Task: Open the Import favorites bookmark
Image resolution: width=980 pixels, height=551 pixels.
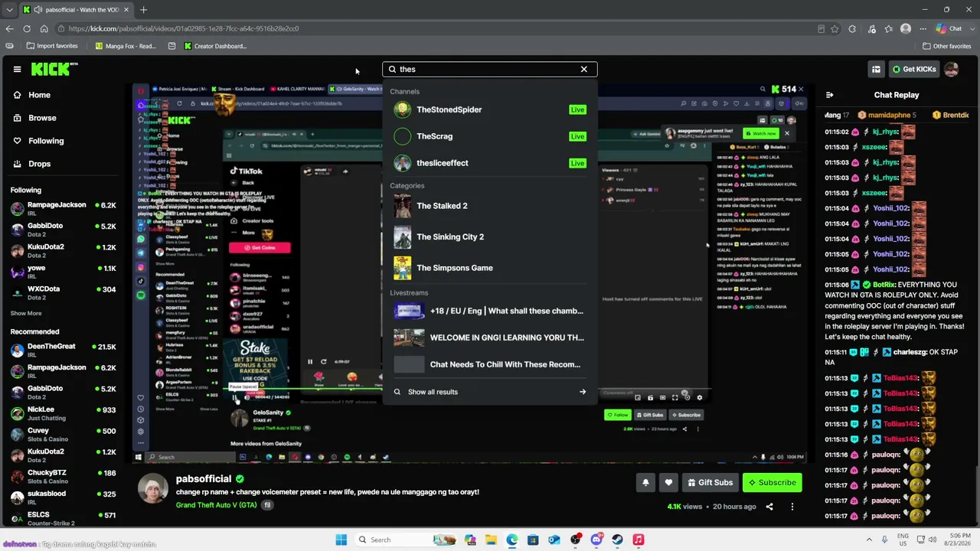Action: click(x=52, y=46)
